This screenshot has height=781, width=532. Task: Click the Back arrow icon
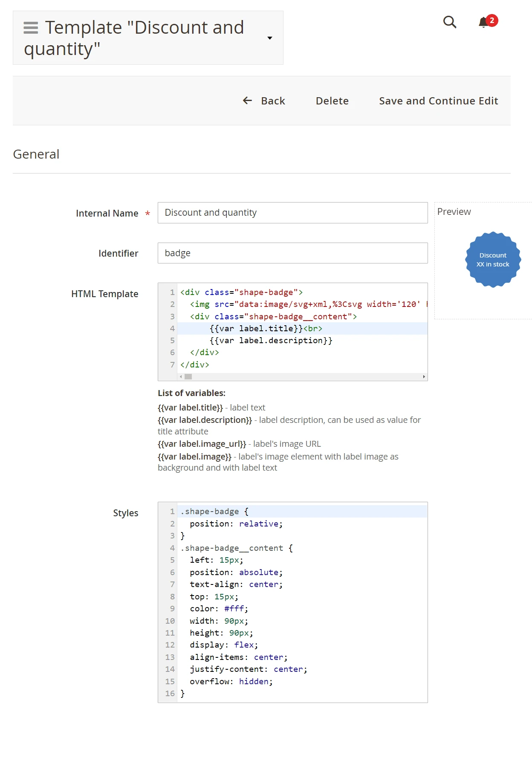click(x=247, y=101)
